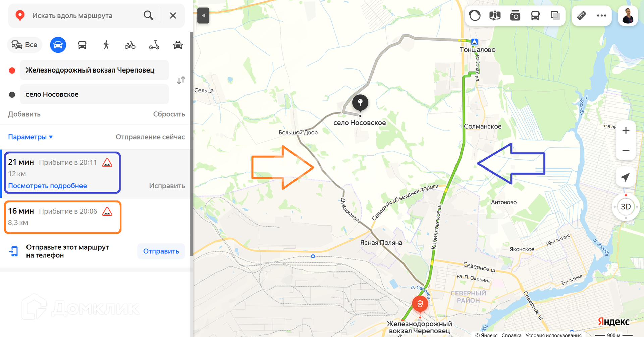Screen dimensions: 644x337
Task: Choose the scooter route mode icon
Action: [x=154, y=45]
